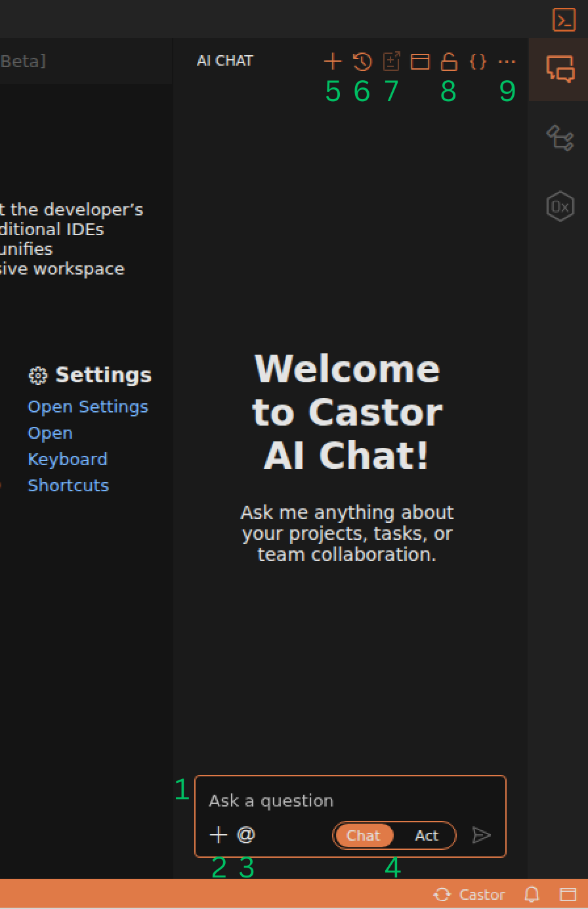Click the unlock icon in the AI Chat toolbar

click(x=448, y=60)
